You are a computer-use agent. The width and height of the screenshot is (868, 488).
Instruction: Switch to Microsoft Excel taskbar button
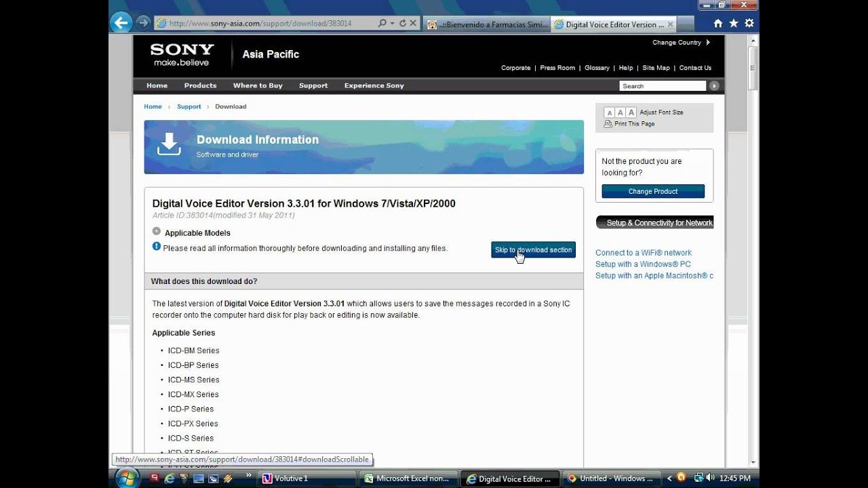coord(409,479)
